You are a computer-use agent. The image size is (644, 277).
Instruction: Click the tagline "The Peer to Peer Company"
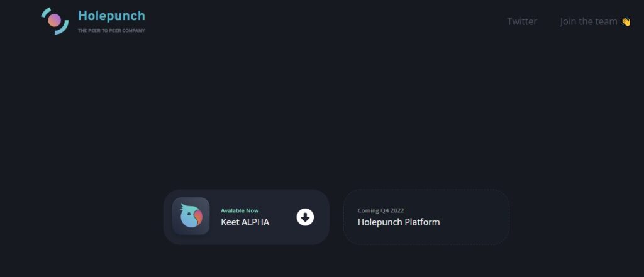point(111,31)
